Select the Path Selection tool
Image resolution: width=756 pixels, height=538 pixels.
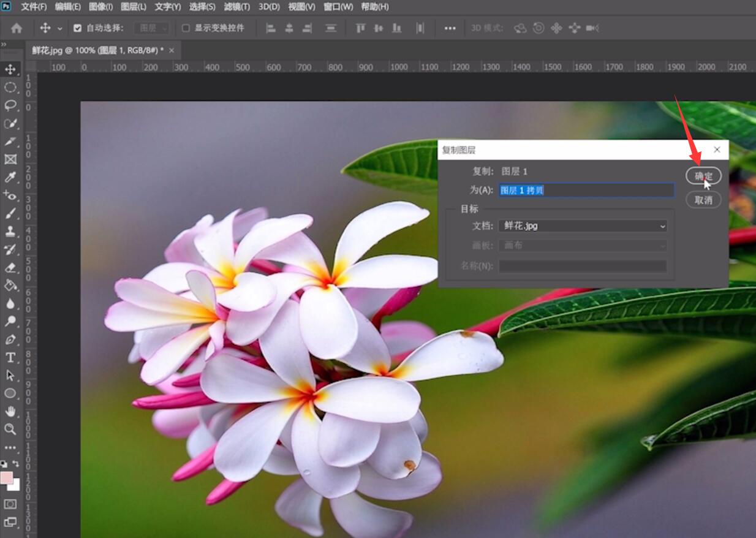tap(10, 375)
